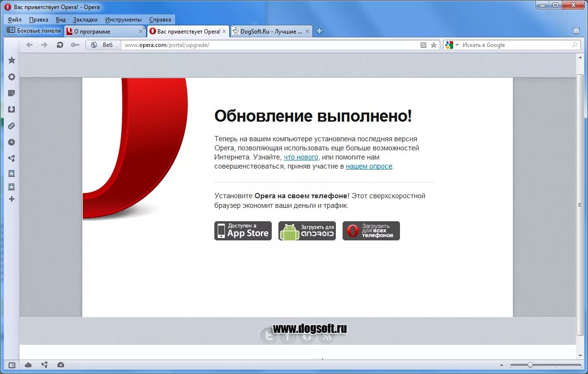Switch to the DogSoft.Ru tab

pos(271,32)
